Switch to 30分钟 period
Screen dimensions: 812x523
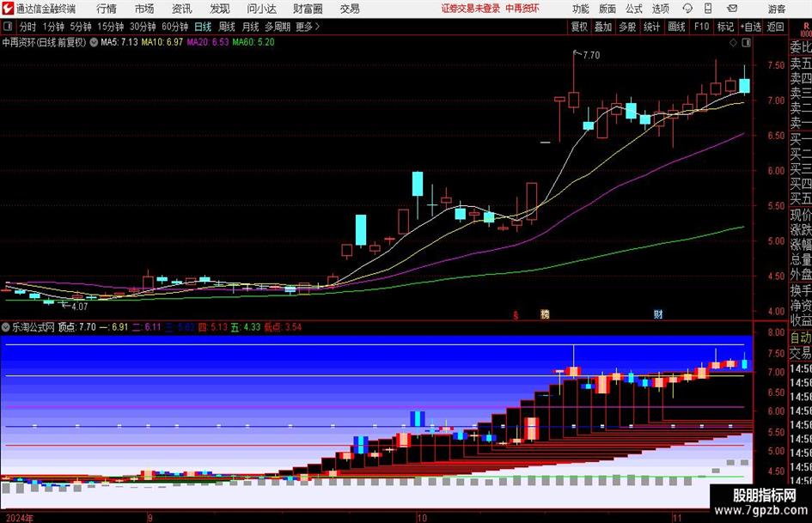click(143, 27)
